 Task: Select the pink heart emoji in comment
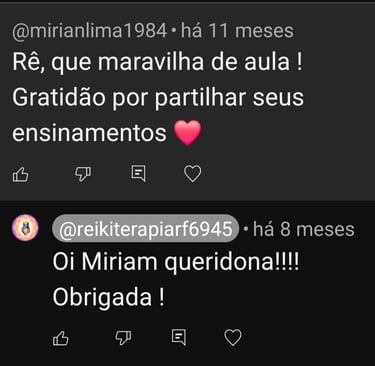point(188,132)
